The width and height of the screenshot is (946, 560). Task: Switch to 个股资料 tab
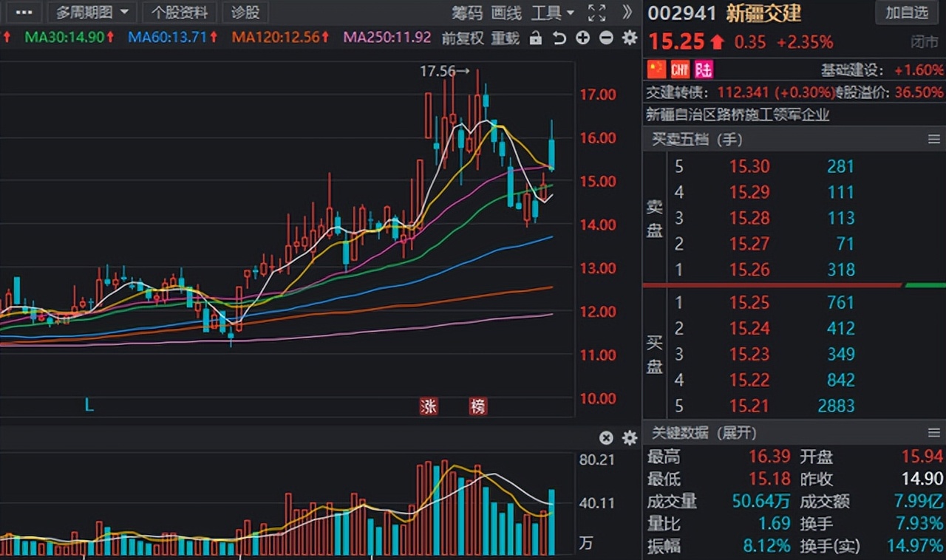pos(180,13)
